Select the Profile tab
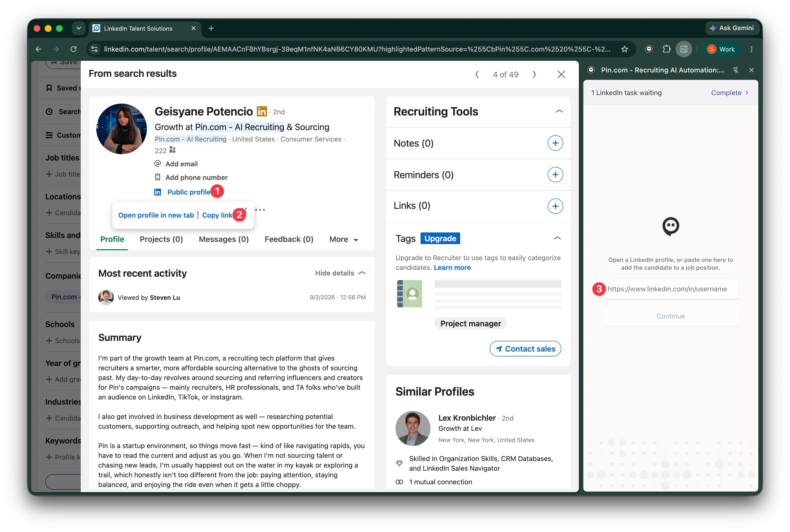 (112, 239)
